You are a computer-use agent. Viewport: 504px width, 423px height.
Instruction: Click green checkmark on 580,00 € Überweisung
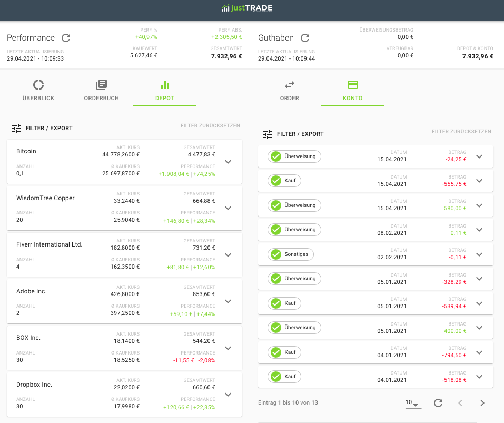(276, 205)
